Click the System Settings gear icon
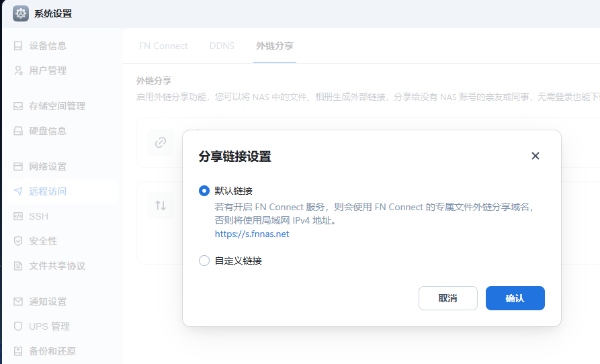This screenshot has height=364, width=600. (x=21, y=13)
